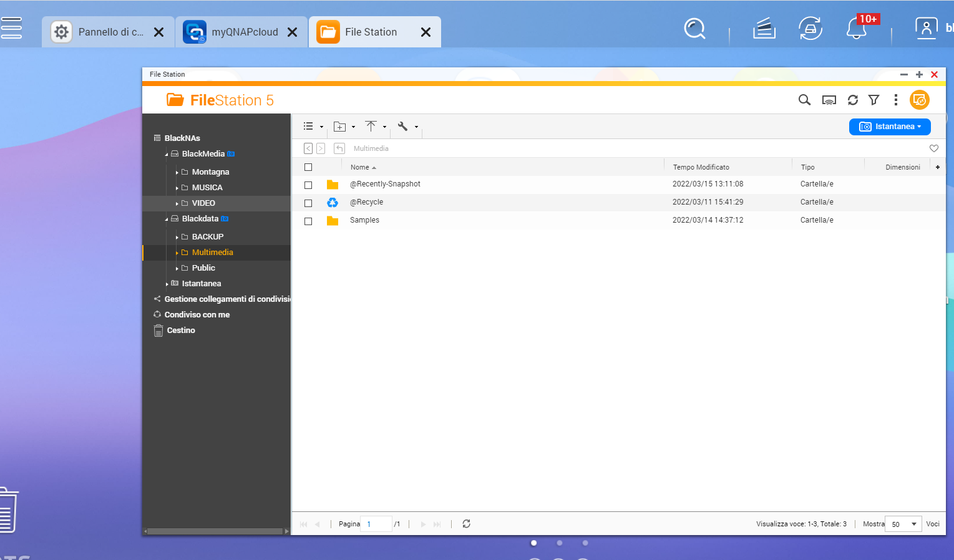Viewport: 954px width, 560px height.
Task: Open Cestino in the left sidebar
Action: click(181, 331)
